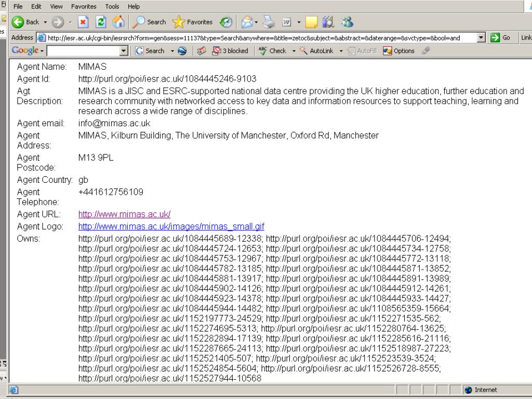532x399 pixels.
Task: Run Google toolbar Search button
Action: (150, 51)
